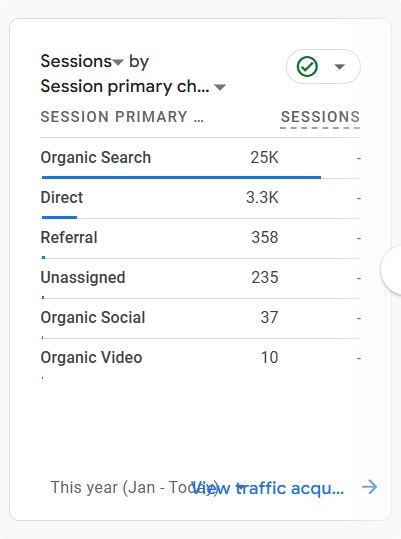Click the Organic Search blue bar

181,177
